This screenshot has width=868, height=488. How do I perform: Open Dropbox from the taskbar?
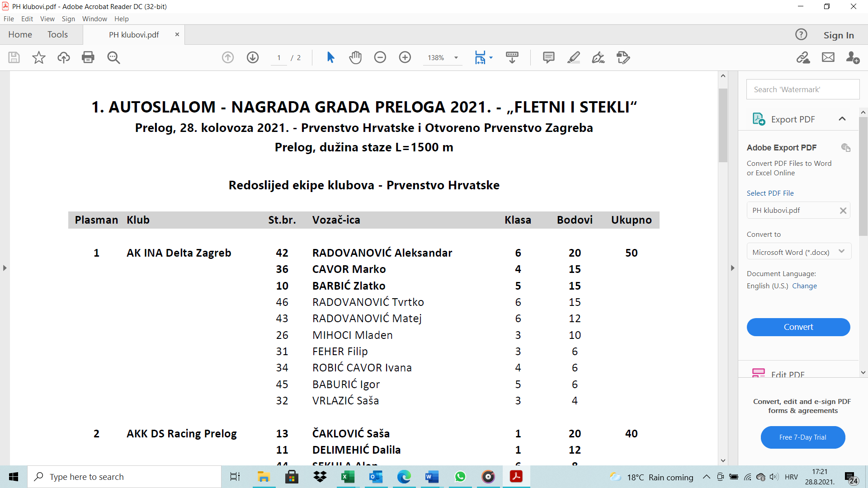click(x=320, y=477)
